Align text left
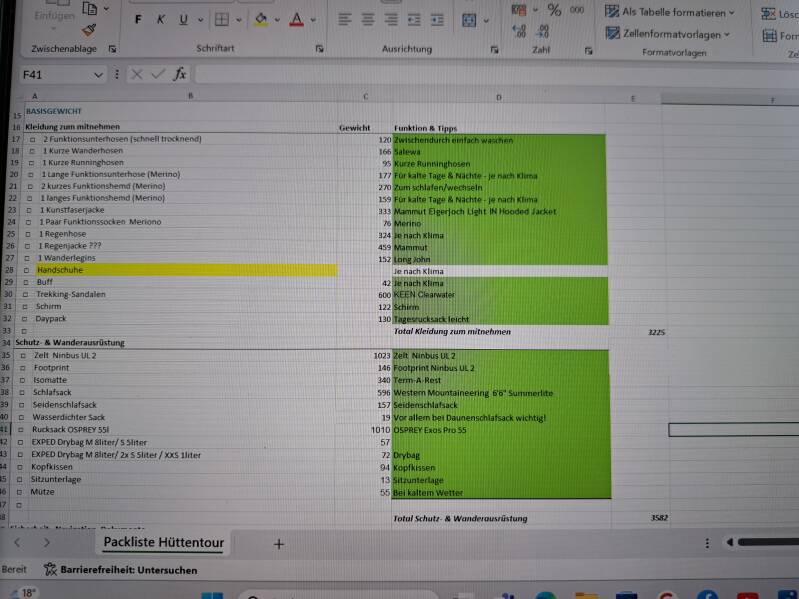Viewport: 799px width, 599px height. (344, 20)
